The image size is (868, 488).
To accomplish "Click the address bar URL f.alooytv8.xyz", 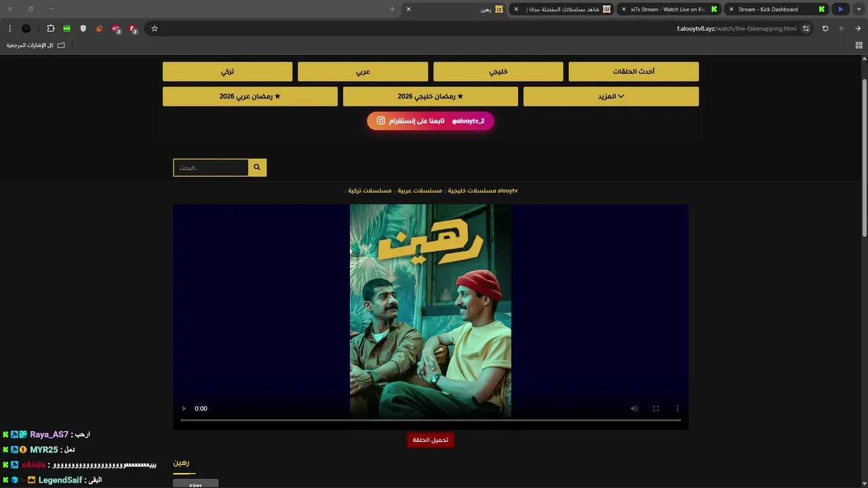I will 736,28.
